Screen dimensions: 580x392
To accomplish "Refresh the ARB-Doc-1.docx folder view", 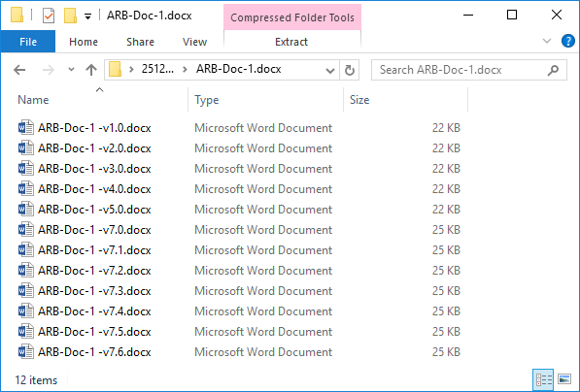I will click(349, 70).
